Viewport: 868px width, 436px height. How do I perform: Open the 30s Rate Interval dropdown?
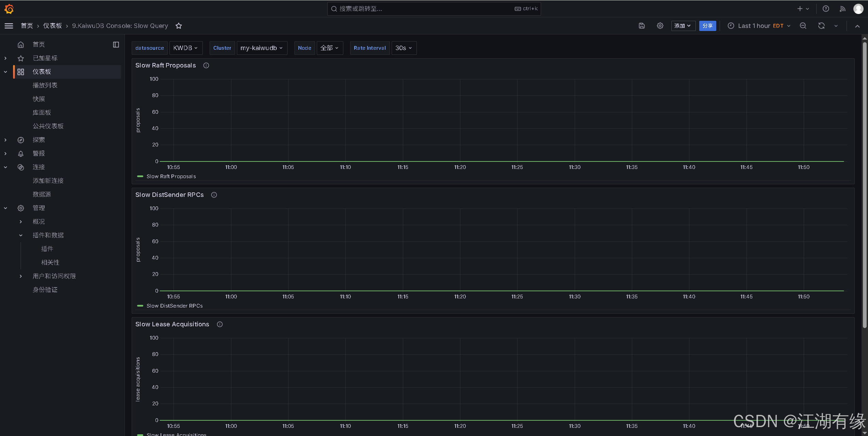[x=404, y=48]
